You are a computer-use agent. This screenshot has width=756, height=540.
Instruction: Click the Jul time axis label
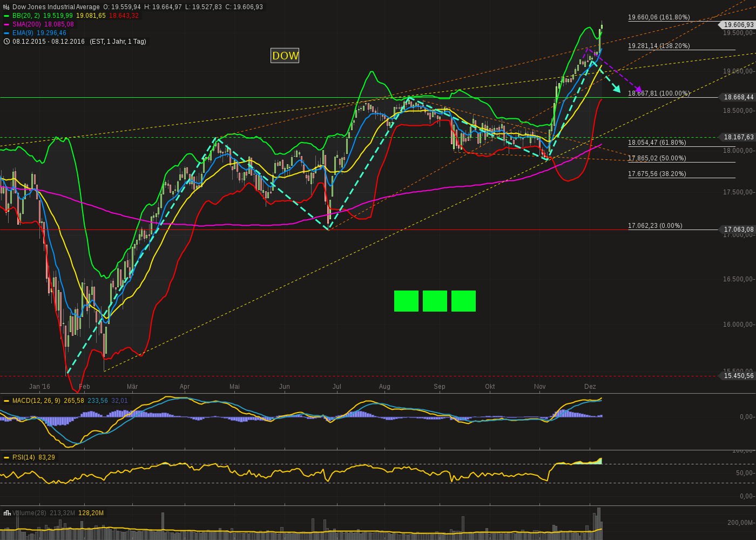click(x=337, y=387)
